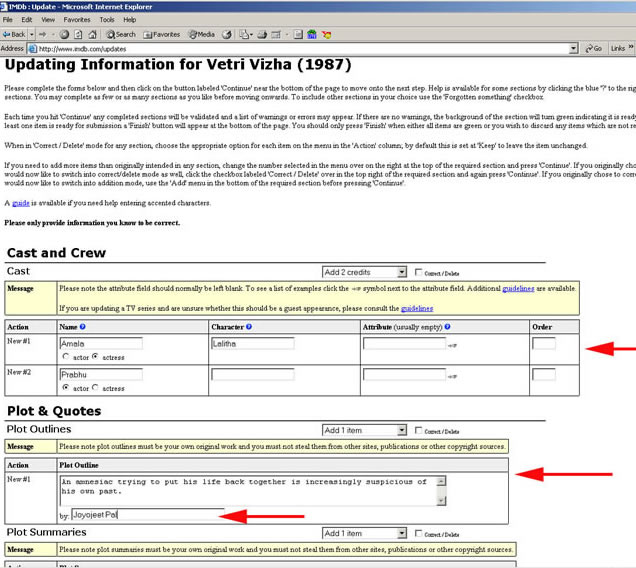
Task: Open the TV guest appearance guidelines link
Action: [x=417, y=308]
